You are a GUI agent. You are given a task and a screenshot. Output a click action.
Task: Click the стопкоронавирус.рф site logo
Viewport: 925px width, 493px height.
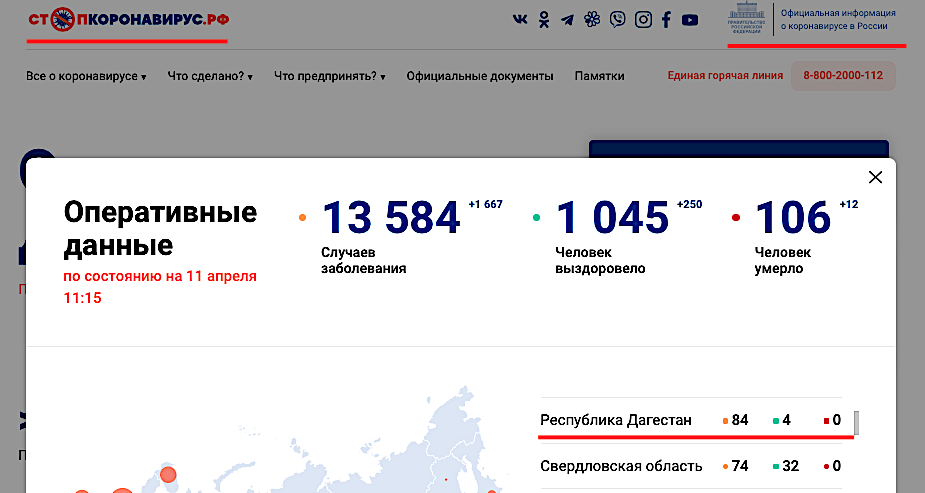tap(127, 19)
